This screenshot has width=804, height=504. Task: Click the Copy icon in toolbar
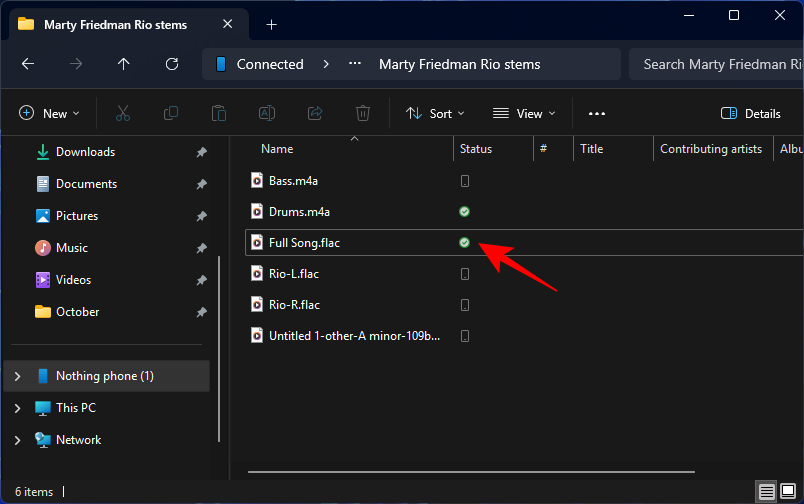171,114
